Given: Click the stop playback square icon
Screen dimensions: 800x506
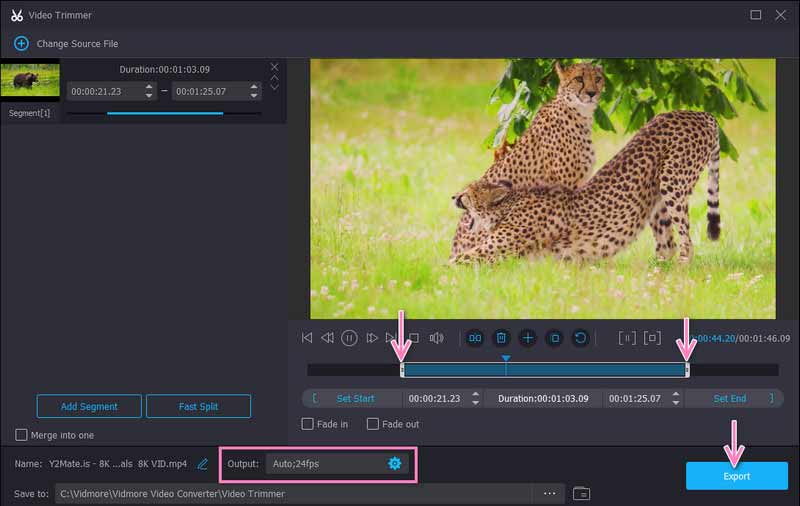Looking at the screenshot, I should [x=413, y=338].
